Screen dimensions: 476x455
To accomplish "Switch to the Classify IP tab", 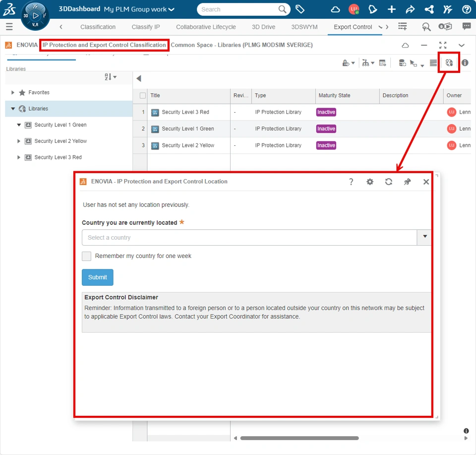I will (x=146, y=27).
